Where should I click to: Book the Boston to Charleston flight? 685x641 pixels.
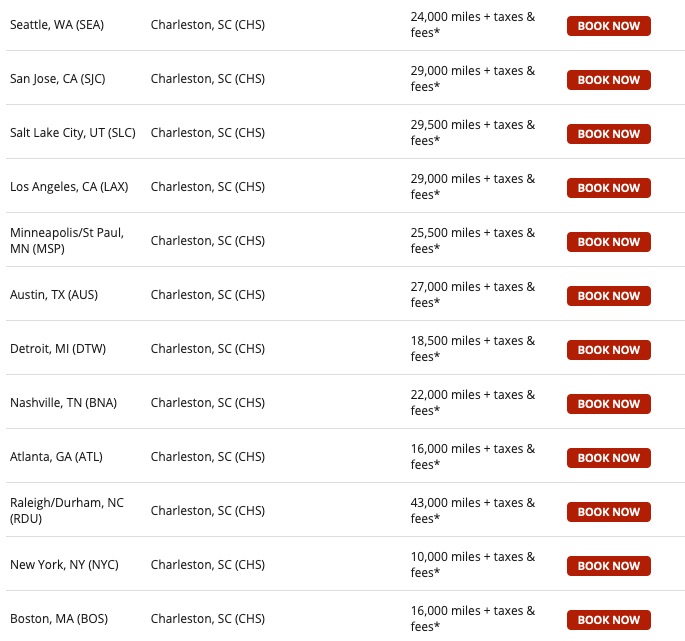[x=608, y=620]
